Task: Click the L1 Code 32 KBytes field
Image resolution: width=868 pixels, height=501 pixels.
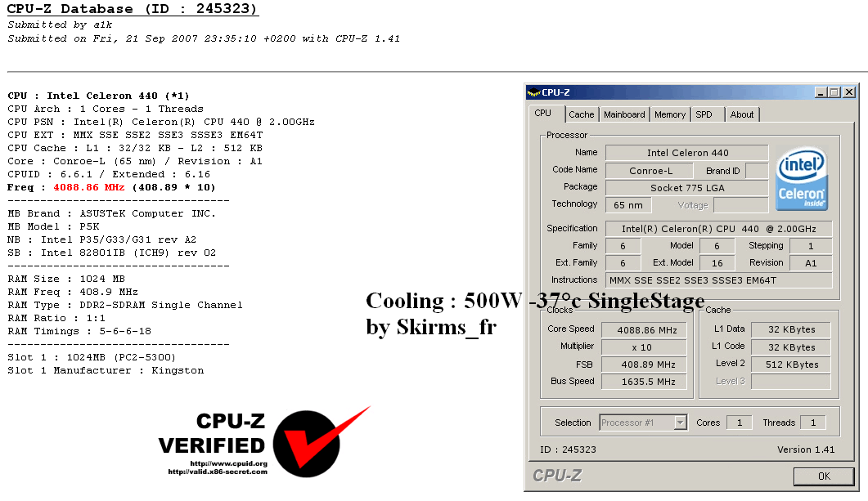Action: (791, 347)
